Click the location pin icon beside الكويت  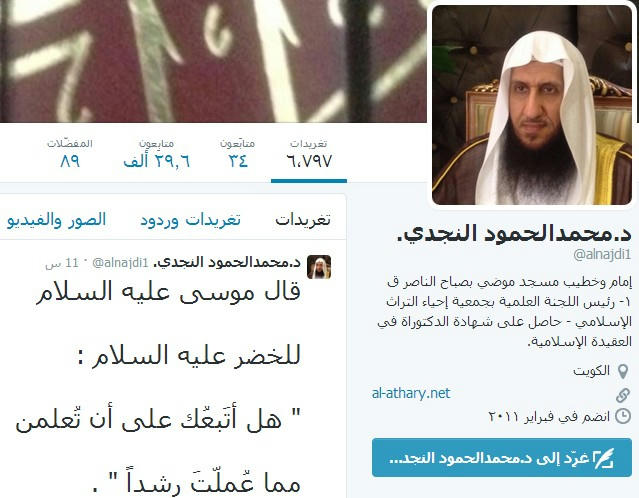(x=623, y=372)
